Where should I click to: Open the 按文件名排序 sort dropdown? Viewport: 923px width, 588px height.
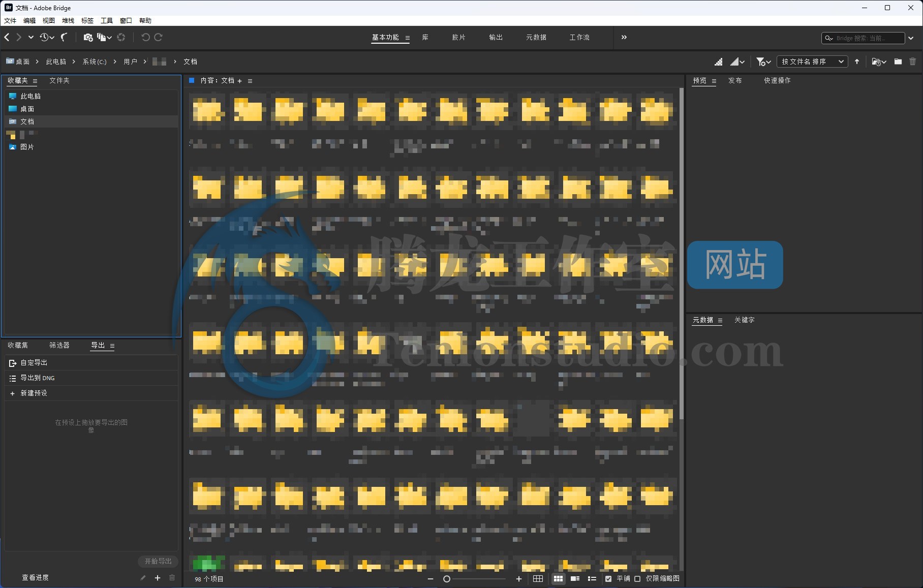pos(812,61)
